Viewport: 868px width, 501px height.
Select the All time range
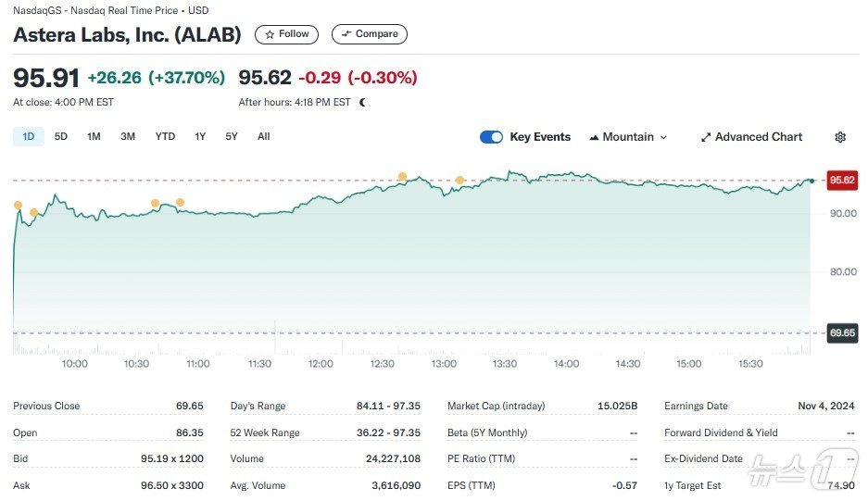point(264,137)
